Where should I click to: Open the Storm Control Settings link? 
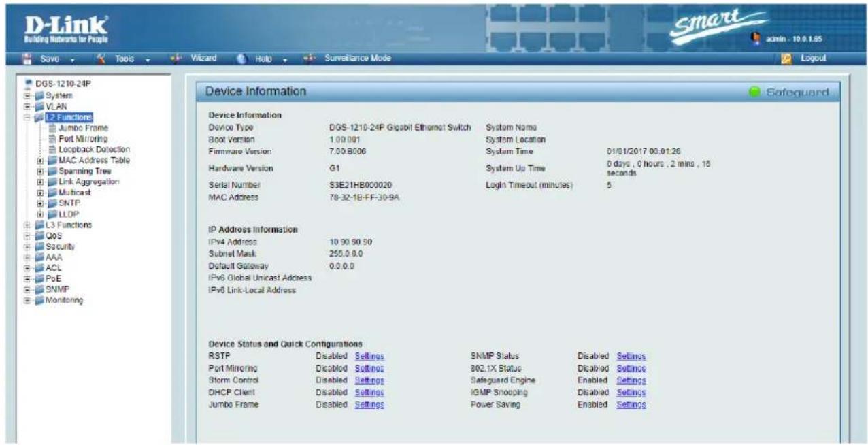click(369, 380)
